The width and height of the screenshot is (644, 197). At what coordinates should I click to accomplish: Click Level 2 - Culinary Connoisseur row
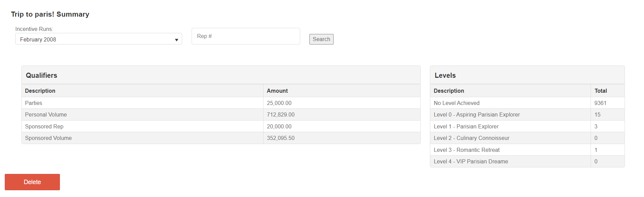click(x=471, y=138)
